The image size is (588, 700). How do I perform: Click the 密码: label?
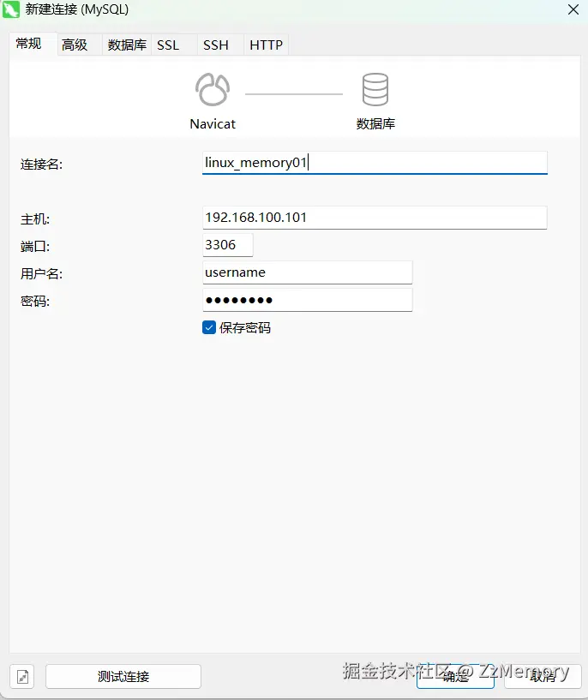(x=35, y=301)
